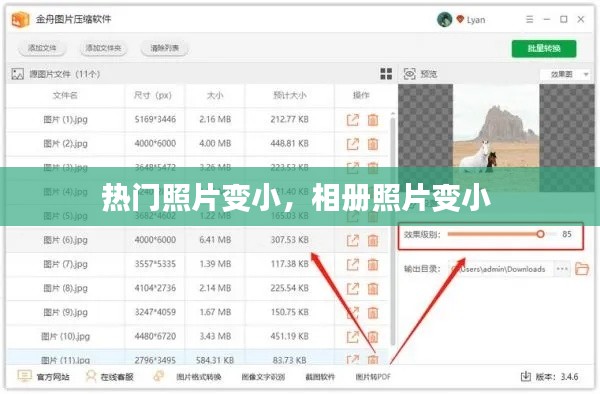Export 图片 (10).jpg with its open icon
600x394 pixels.
click(x=352, y=337)
